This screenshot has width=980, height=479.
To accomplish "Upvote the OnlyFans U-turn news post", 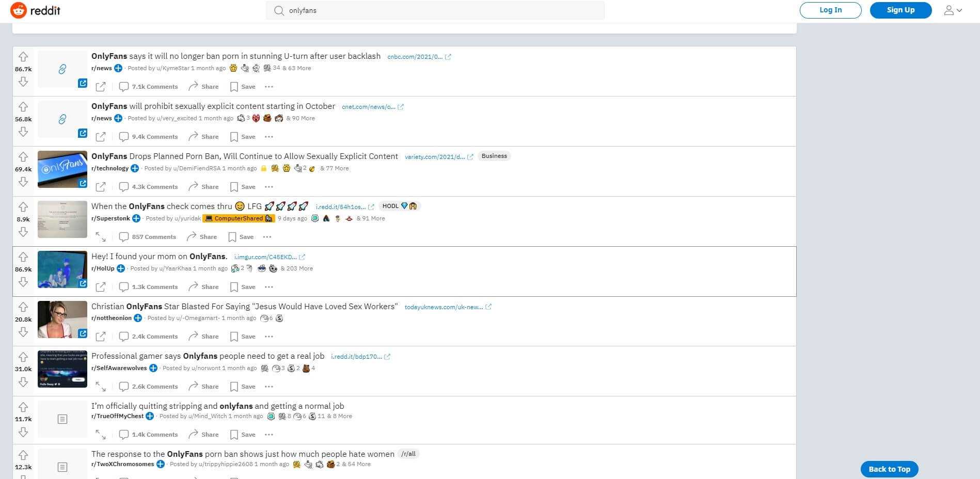I will [x=23, y=57].
